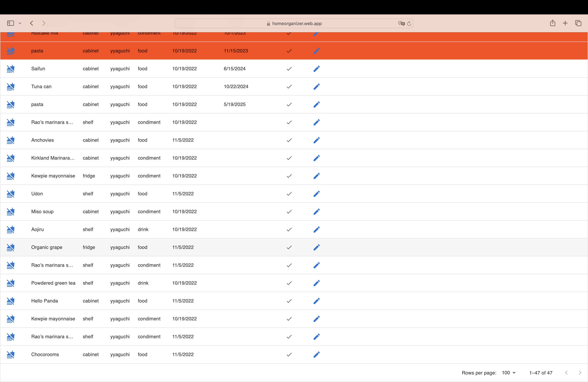
Task: Show Safari tab overview
Action: [x=578, y=23]
